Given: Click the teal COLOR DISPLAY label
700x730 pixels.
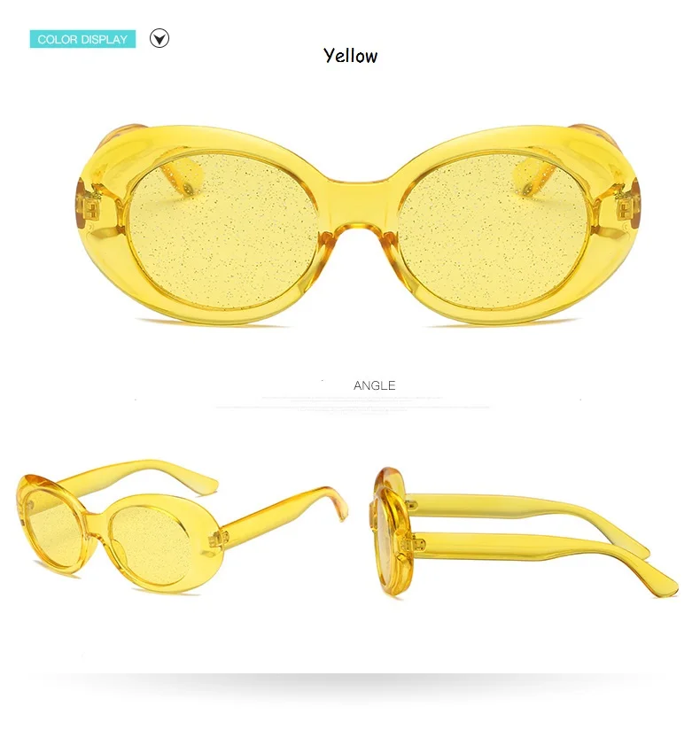Looking at the screenshot, I should point(83,39).
